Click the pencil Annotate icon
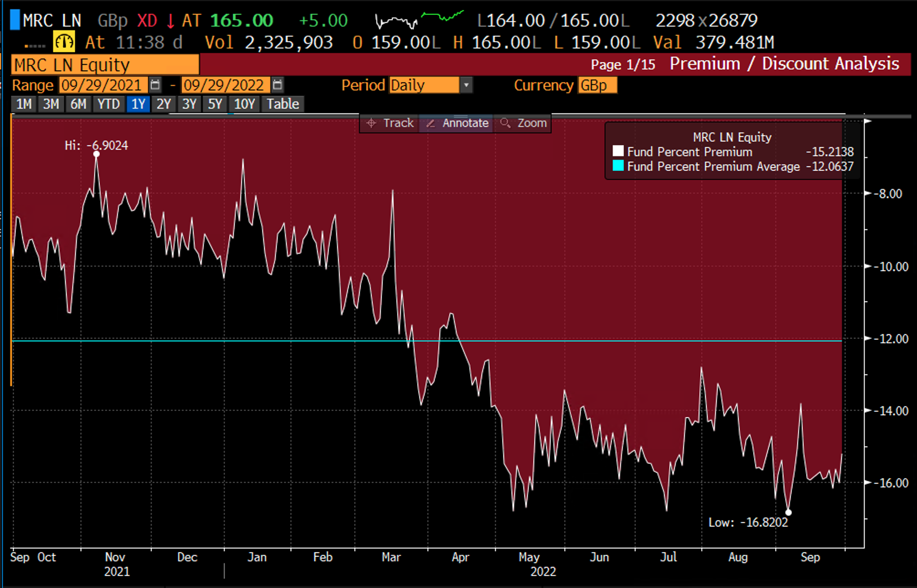The width and height of the screenshot is (917, 588). point(431,123)
